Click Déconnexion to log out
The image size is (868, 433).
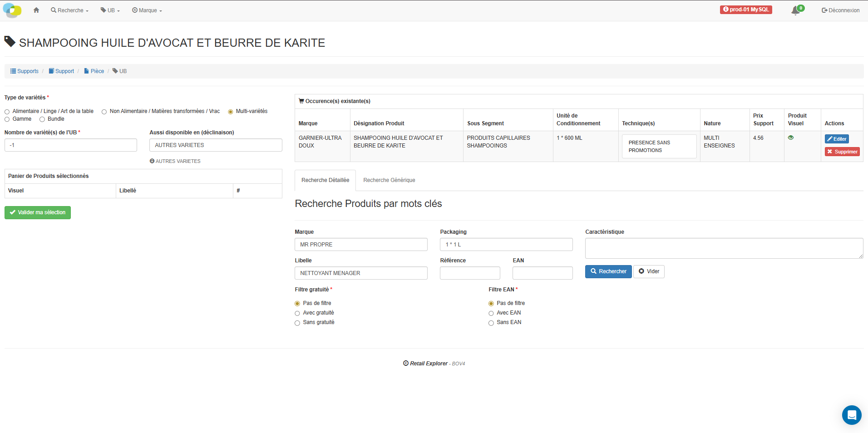point(840,10)
